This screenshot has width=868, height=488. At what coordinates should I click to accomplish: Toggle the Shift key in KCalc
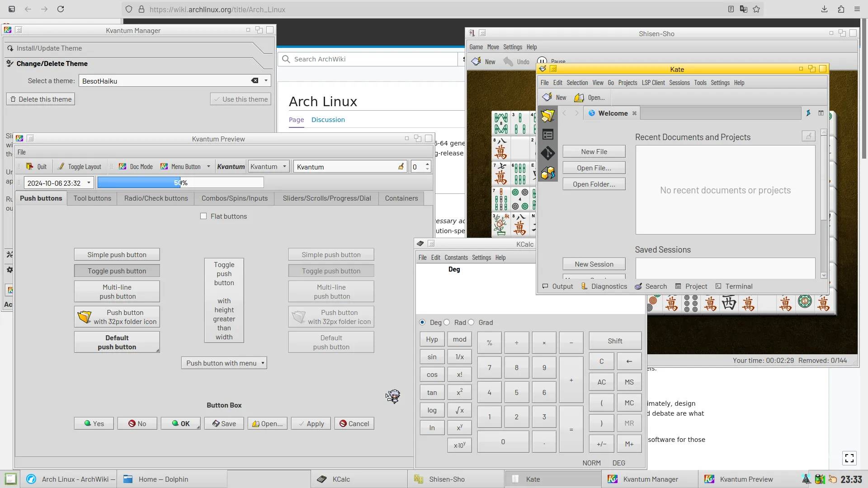coord(615,341)
